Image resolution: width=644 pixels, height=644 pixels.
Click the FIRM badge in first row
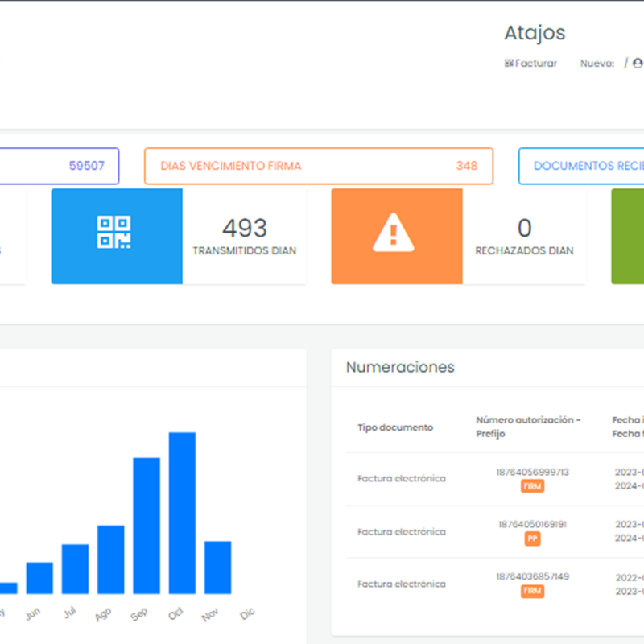click(x=533, y=486)
